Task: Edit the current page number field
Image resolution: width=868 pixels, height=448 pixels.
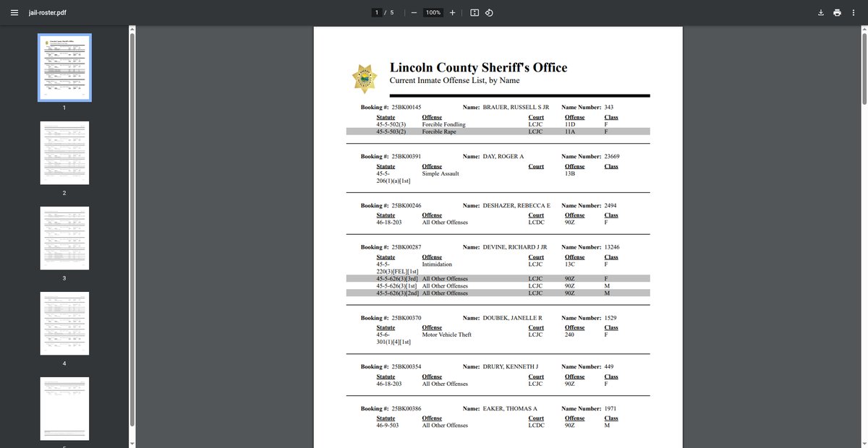Action: coord(377,13)
